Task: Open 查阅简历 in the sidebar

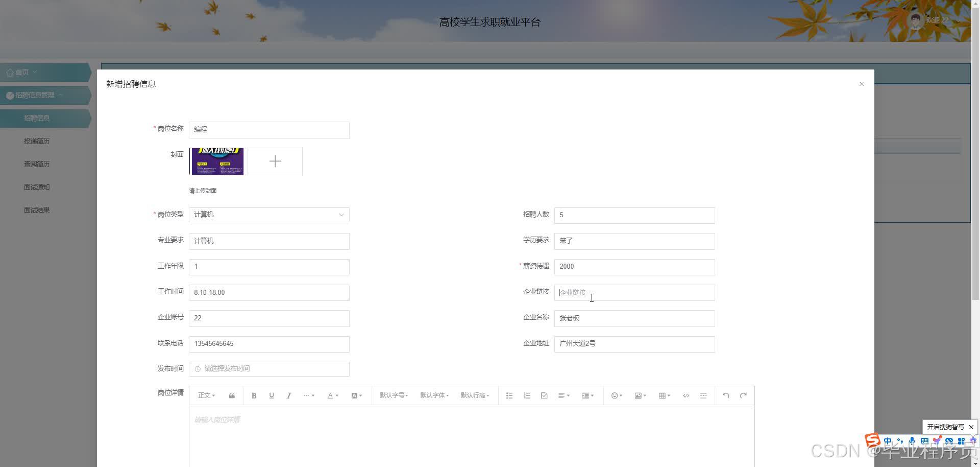Action: point(37,164)
